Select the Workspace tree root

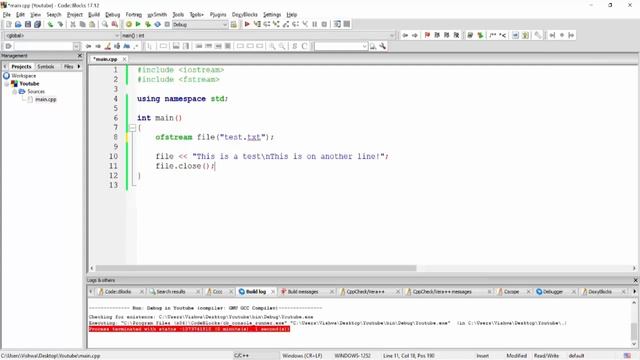point(24,76)
